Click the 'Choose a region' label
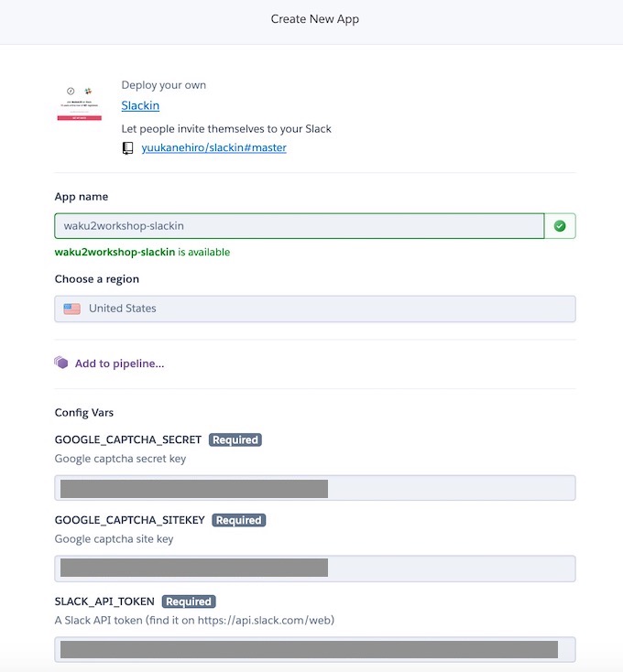Image resolution: width=623 pixels, height=672 pixels. tap(97, 279)
